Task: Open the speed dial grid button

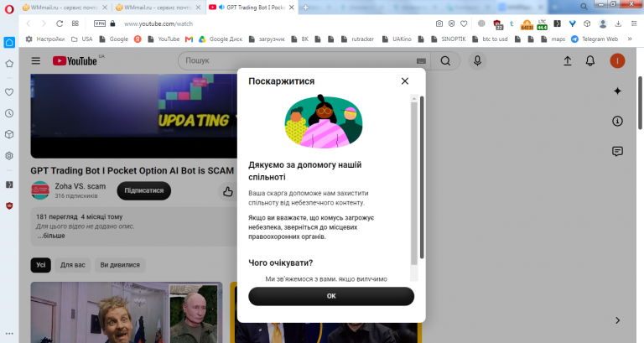Action: click(75, 23)
